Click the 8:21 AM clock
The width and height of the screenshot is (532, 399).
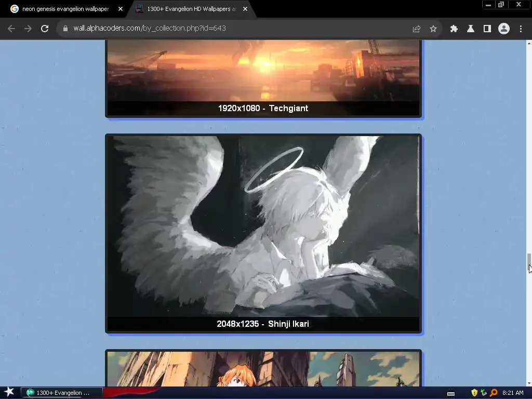[513, 393]
